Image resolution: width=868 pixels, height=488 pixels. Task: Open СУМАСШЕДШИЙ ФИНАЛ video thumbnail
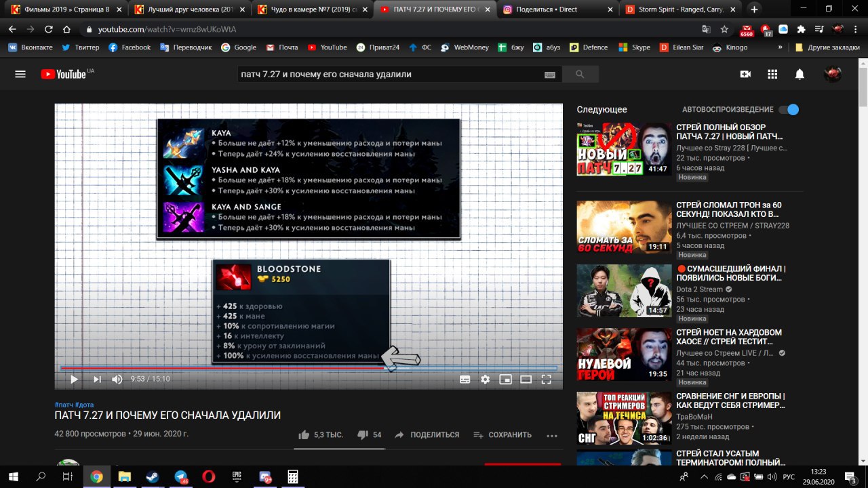(623, 291)
